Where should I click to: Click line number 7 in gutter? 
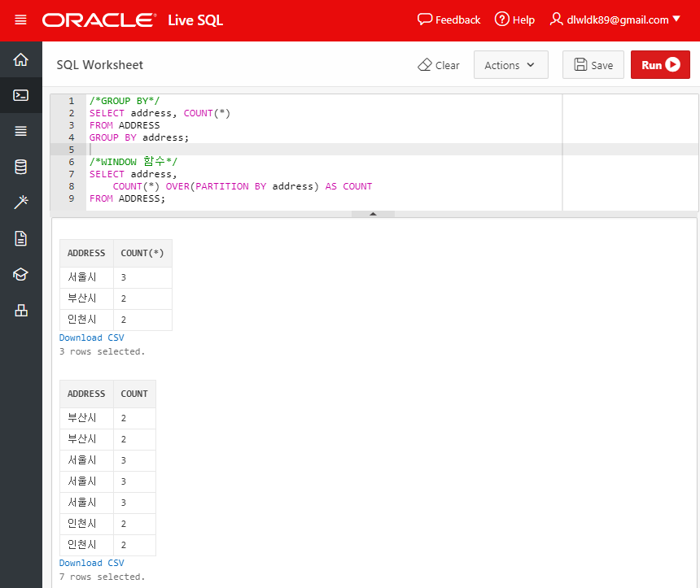72,174
